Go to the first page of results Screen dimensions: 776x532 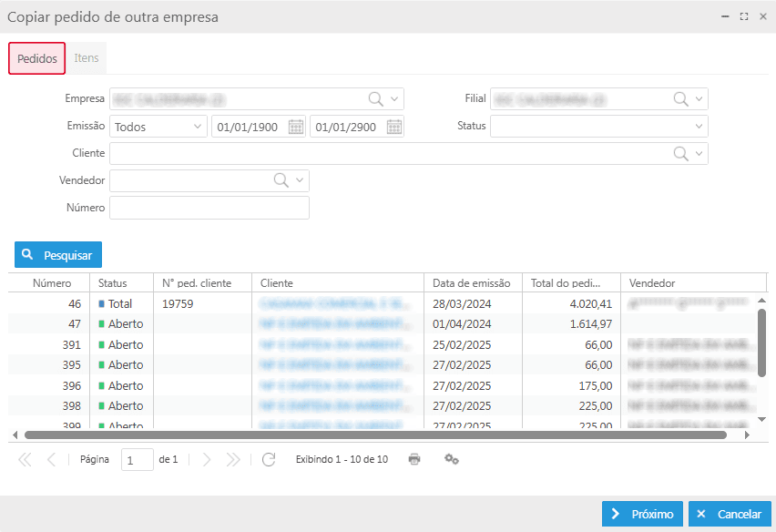coord(25,459)
